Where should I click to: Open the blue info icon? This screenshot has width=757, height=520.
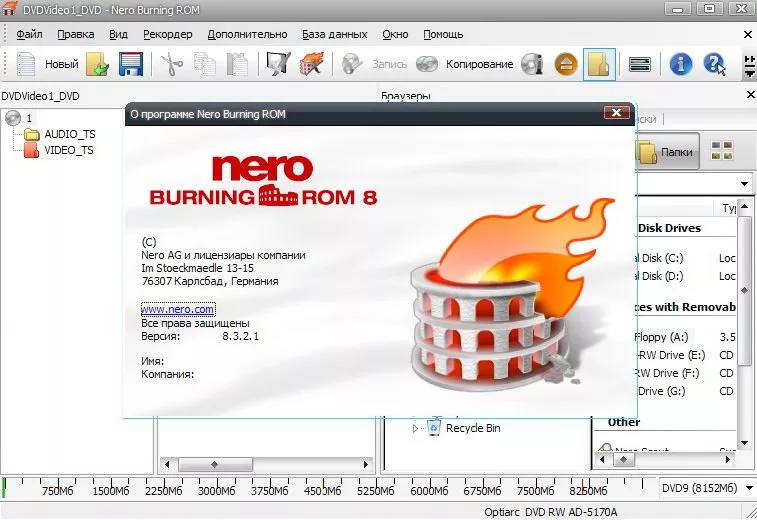(x=680, y=64)
